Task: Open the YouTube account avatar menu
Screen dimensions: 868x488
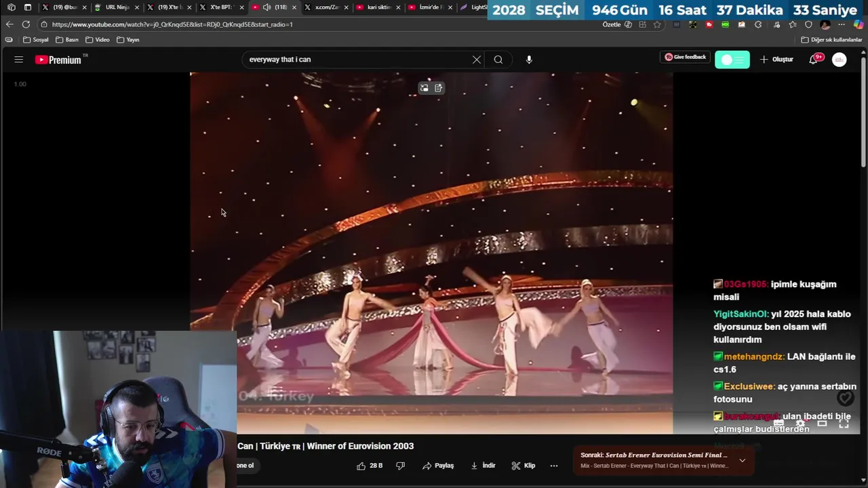Action: click(840, 60)
